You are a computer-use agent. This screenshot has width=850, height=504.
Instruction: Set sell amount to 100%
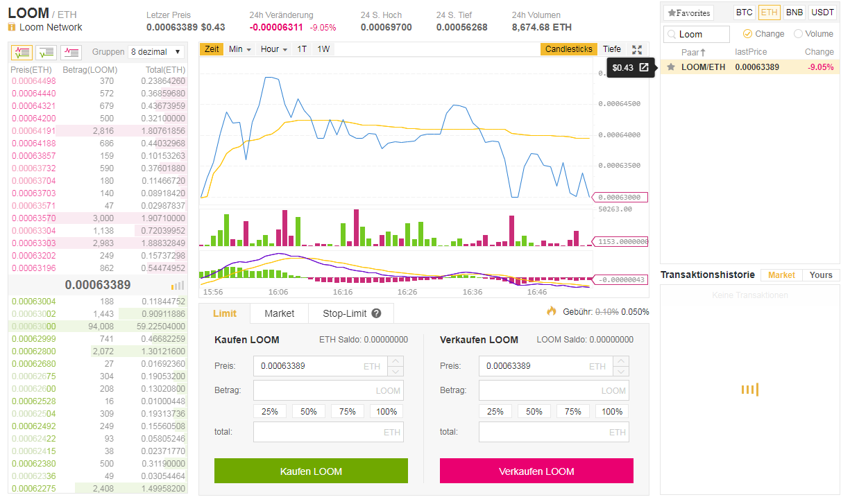612,411
